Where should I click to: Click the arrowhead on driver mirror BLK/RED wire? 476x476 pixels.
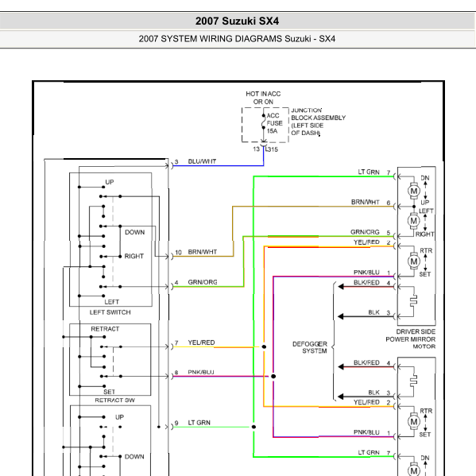pyautogui.click(x=341, y=287)
